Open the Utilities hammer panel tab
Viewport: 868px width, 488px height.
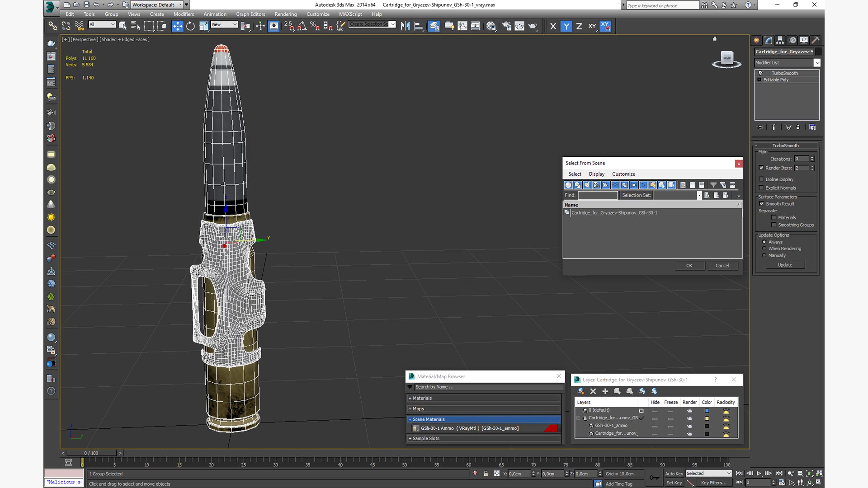click(x=816, y=40)
